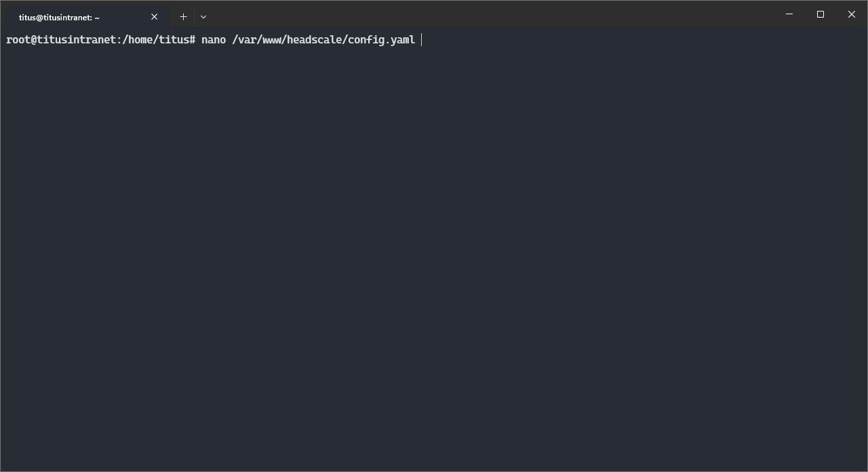Viewport: 868px width, 472px height.
Task: Click /home/titus in the prompt
Action: click(x=156, y=40)
